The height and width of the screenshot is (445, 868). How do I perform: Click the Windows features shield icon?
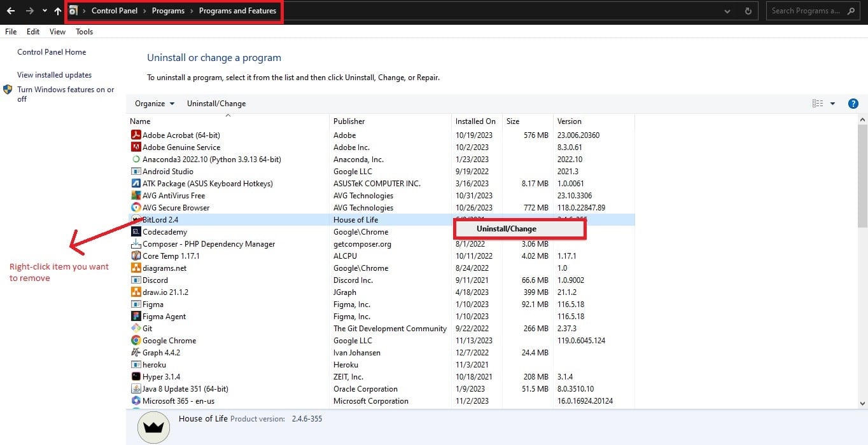coord(8,90)
